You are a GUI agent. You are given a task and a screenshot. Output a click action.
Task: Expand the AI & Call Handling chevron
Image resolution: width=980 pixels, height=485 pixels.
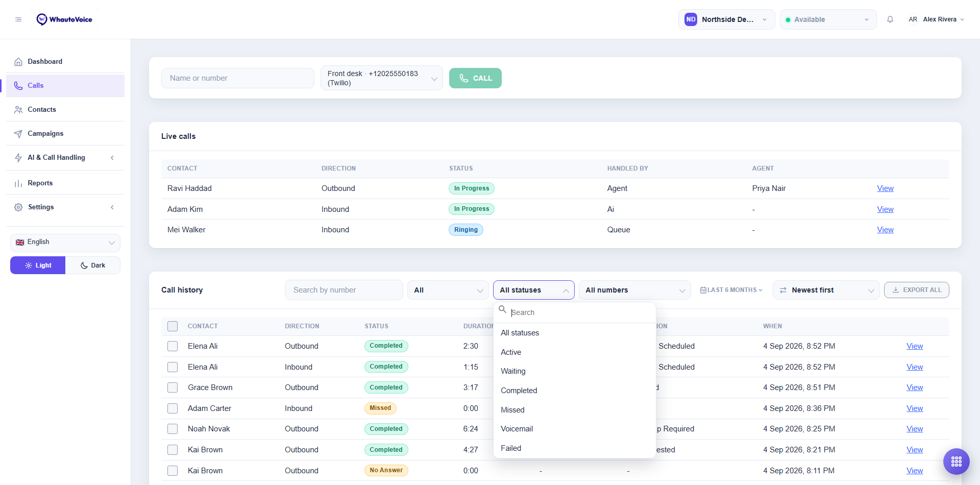tap(112, 158)
